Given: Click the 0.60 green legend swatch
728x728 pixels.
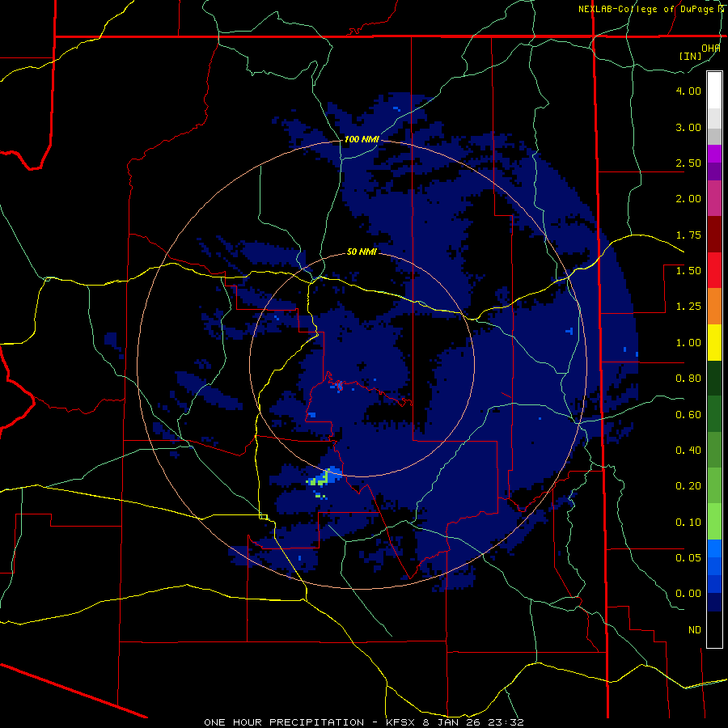Looking at the screenshot, I should click(x=714, y=414).
